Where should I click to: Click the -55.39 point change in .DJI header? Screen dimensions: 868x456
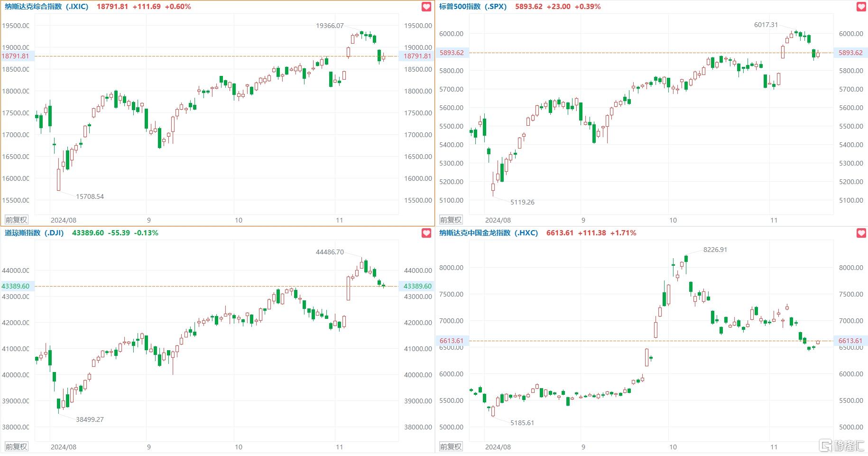tap(119, 233)
